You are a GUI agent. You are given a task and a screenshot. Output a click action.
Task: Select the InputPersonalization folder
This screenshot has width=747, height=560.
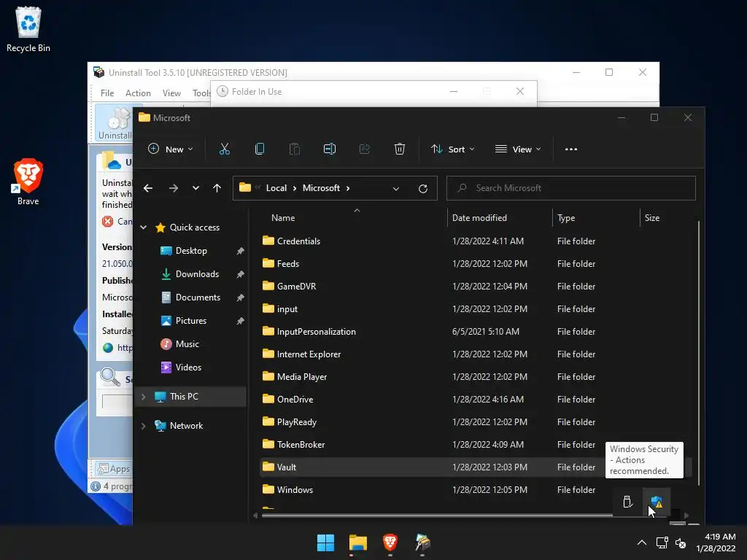[x=317, y=332]
